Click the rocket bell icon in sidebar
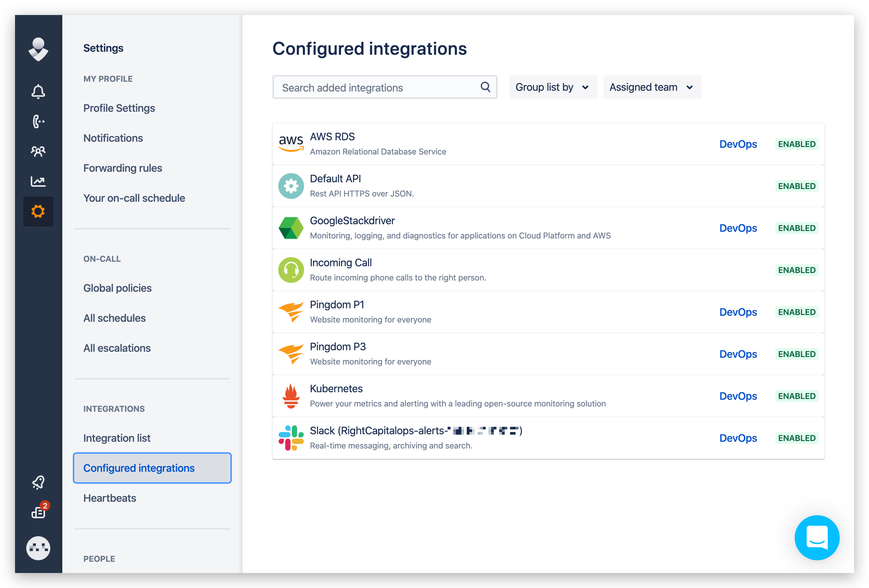 tap(38, 482)
